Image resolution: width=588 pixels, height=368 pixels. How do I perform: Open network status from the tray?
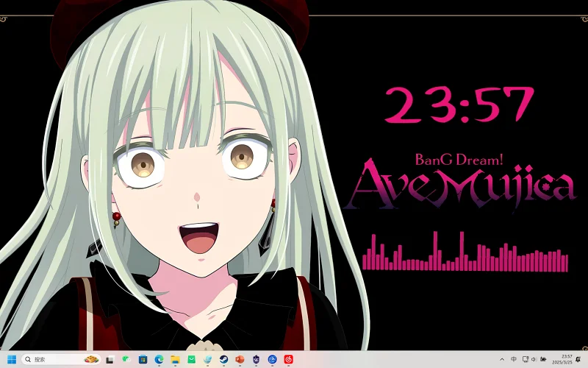(526, 359)
